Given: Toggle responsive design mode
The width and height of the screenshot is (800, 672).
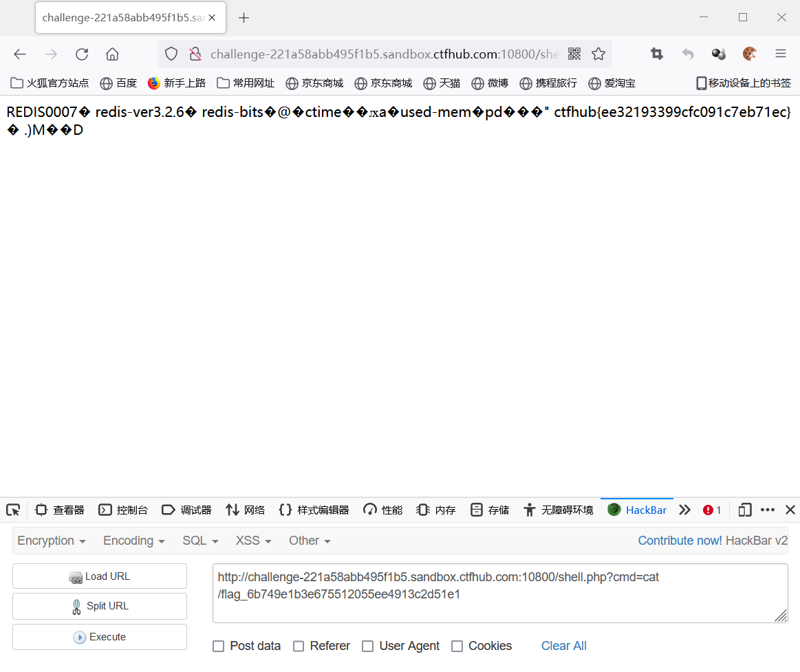Looking at the screenshot, I should pyautogui.click(x=745, y=510).
